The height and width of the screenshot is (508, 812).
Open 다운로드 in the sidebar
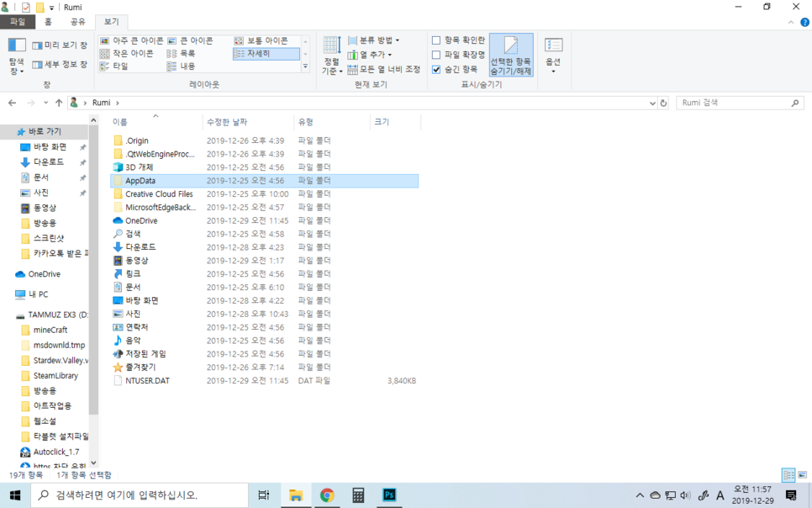click(x=49, y=162)
